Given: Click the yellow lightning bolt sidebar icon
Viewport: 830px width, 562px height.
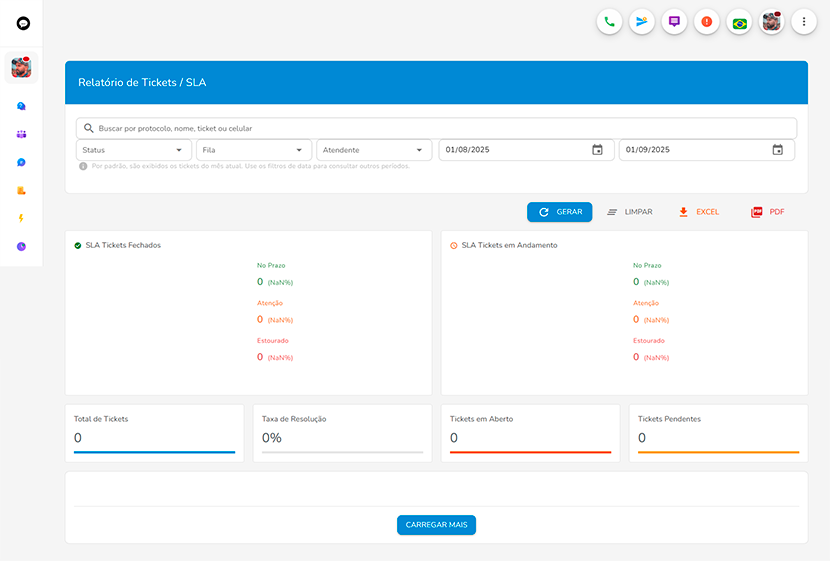Looking at the screenshot, I should click(21, 218).
